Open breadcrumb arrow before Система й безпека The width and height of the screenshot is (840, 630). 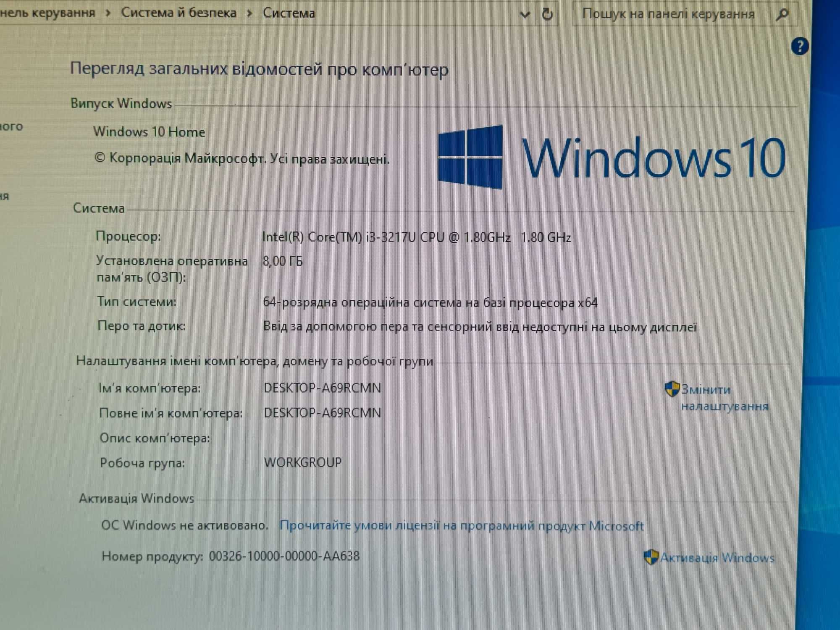point(108,13)
